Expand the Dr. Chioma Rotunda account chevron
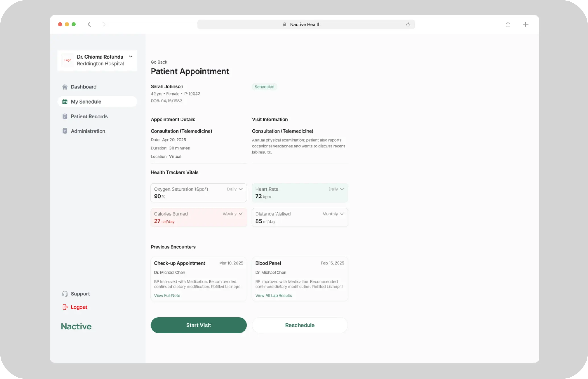 coord(131,57)
